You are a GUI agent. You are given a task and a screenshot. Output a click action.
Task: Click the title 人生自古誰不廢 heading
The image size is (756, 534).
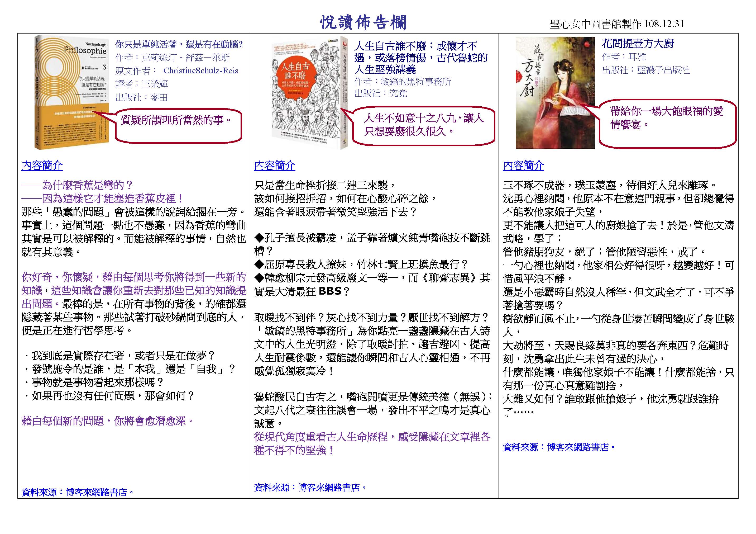pyautogui.click(x=421, y=58)
